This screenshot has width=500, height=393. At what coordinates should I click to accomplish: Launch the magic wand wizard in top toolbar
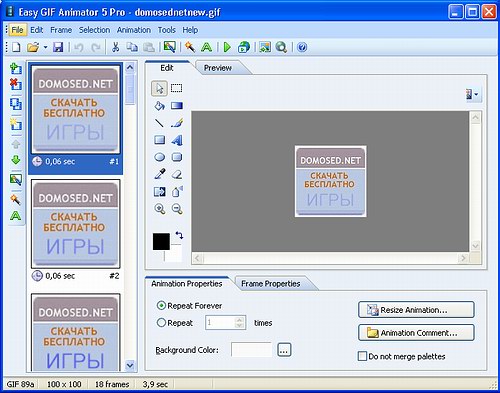pyautogui.click(x=190, y=47)
